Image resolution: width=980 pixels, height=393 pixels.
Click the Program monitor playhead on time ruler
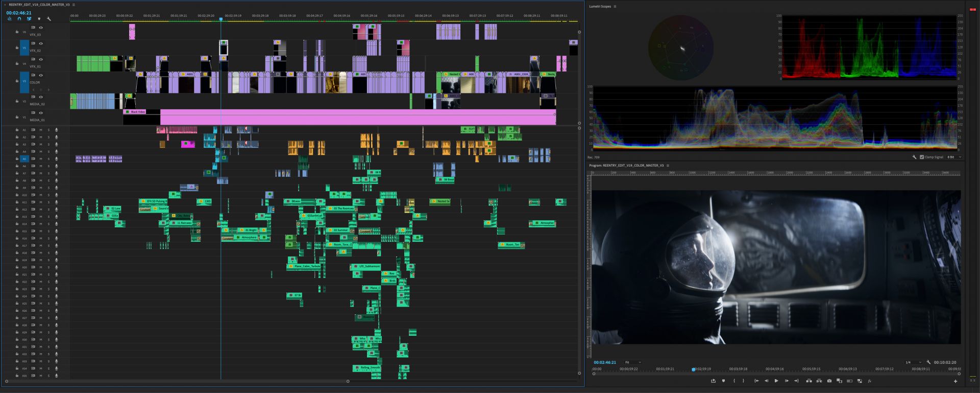point(693,369)
